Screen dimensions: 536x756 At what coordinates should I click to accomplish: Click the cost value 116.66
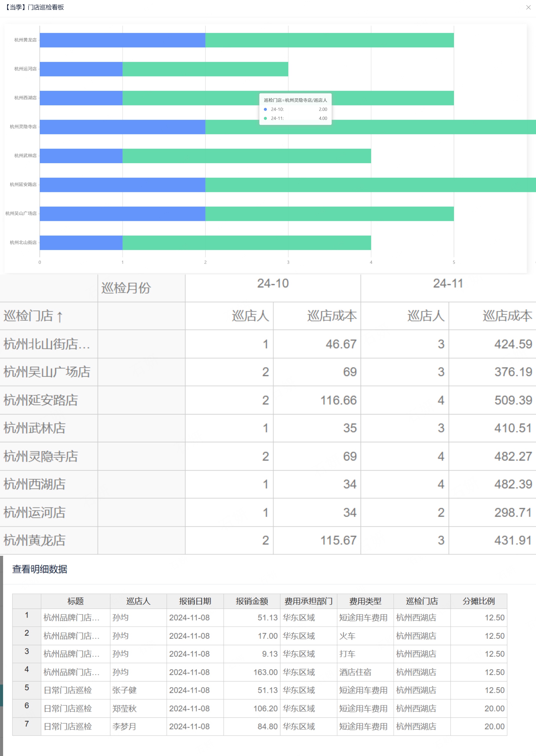(x=339, y=400)
